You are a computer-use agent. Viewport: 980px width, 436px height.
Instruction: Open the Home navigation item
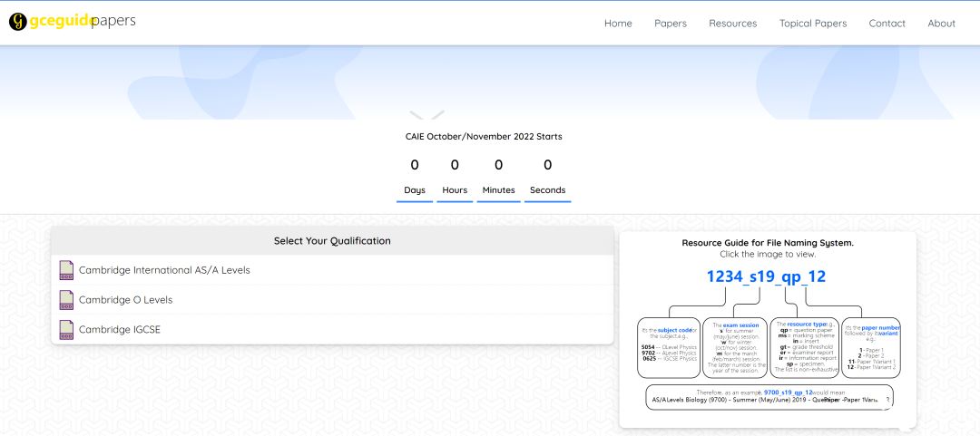point(618,24)
